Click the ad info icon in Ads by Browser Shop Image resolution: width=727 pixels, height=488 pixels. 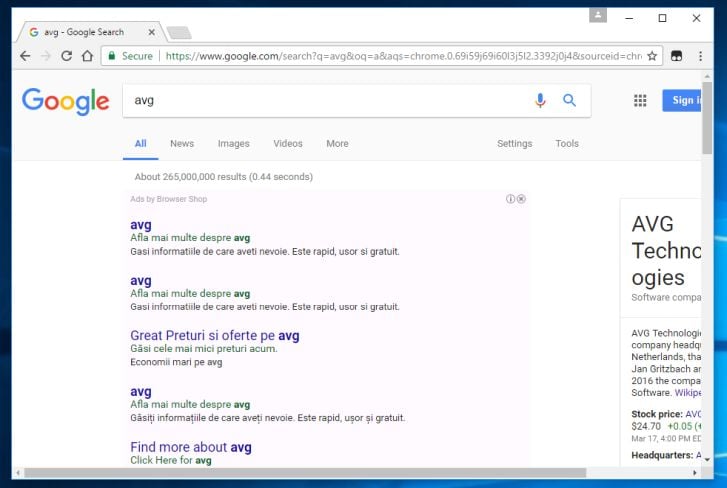510,199
